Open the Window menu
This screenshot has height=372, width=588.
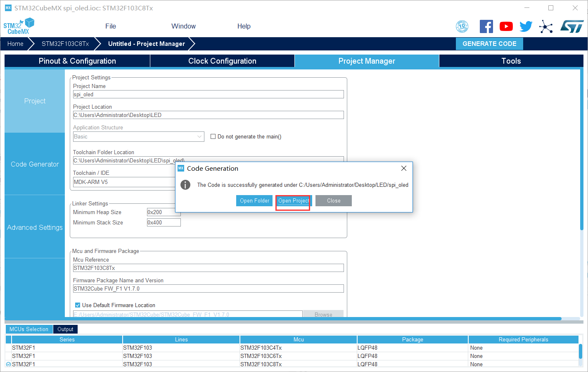[x=184, y=26]
